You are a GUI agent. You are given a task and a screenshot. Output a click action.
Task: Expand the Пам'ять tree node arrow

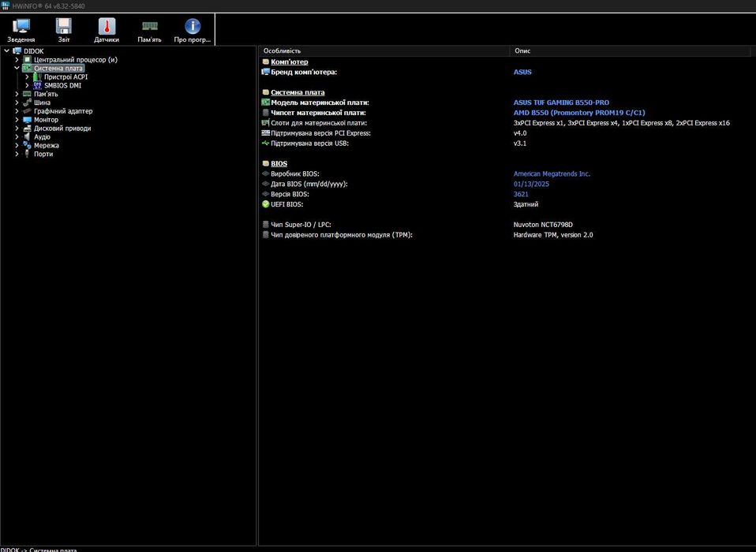17,94
